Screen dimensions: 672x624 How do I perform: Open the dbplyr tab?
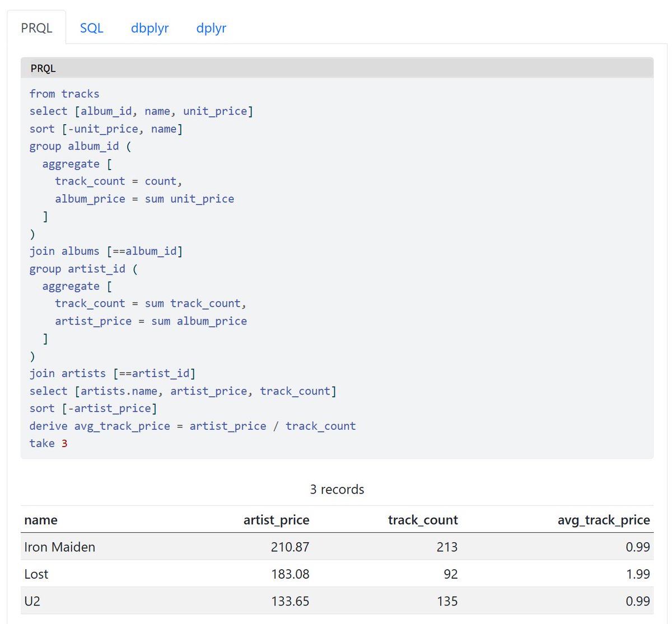click(x=150, y=28)
